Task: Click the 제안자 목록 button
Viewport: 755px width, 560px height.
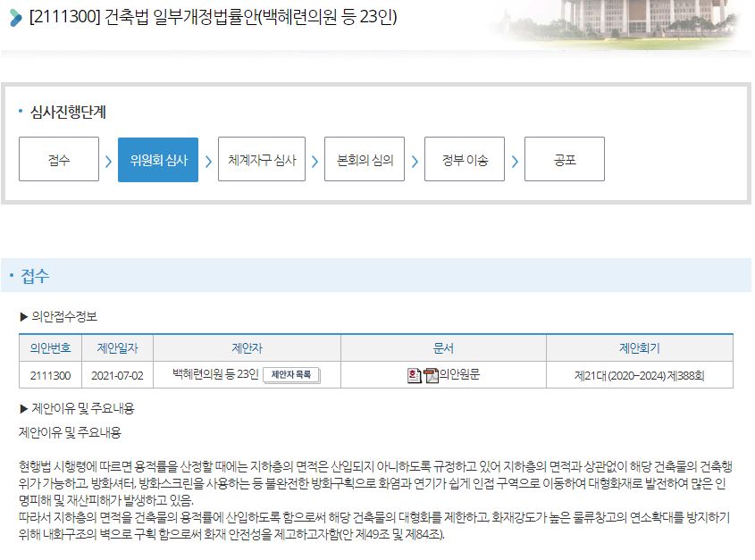Action: pos(291,374)
